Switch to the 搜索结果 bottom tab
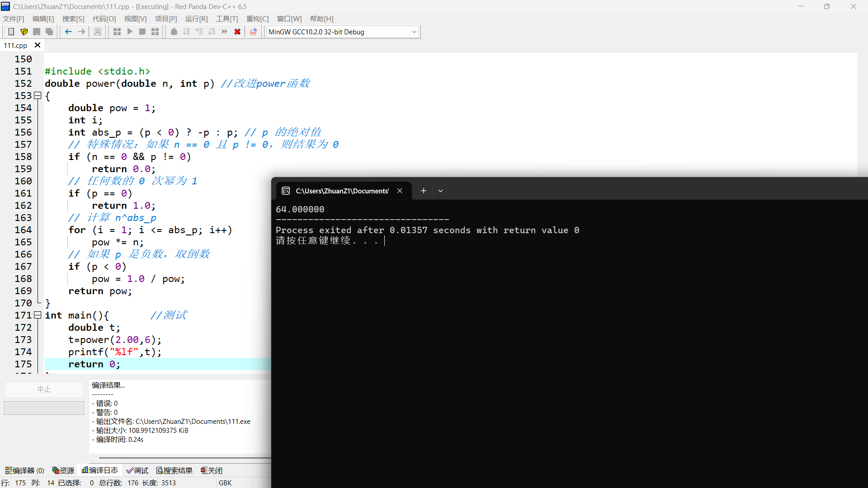This screenshot has width=868, height=488. pos(175,470)
